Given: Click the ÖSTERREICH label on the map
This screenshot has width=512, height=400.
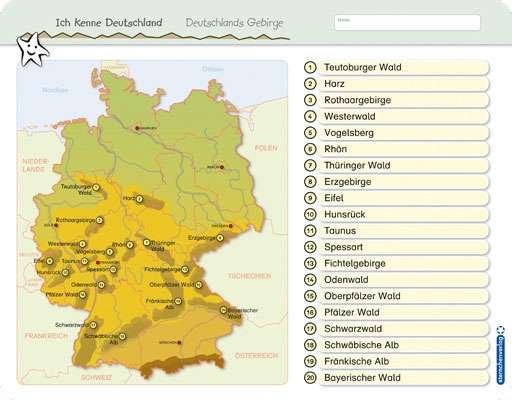Looking at the screenshot, I should click(256, 356).
